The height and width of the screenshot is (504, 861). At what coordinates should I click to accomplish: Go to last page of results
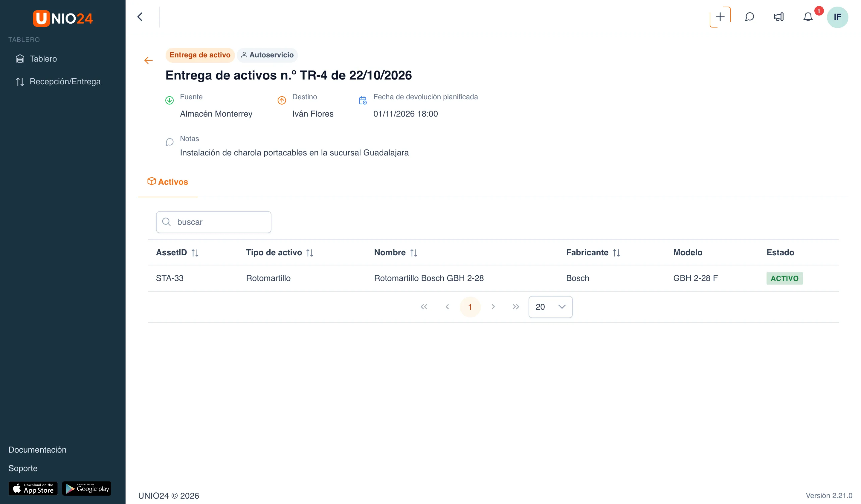click(x=516, y=307)
